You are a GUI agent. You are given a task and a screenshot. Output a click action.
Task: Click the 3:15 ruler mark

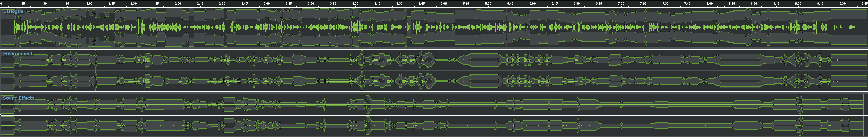289,4
